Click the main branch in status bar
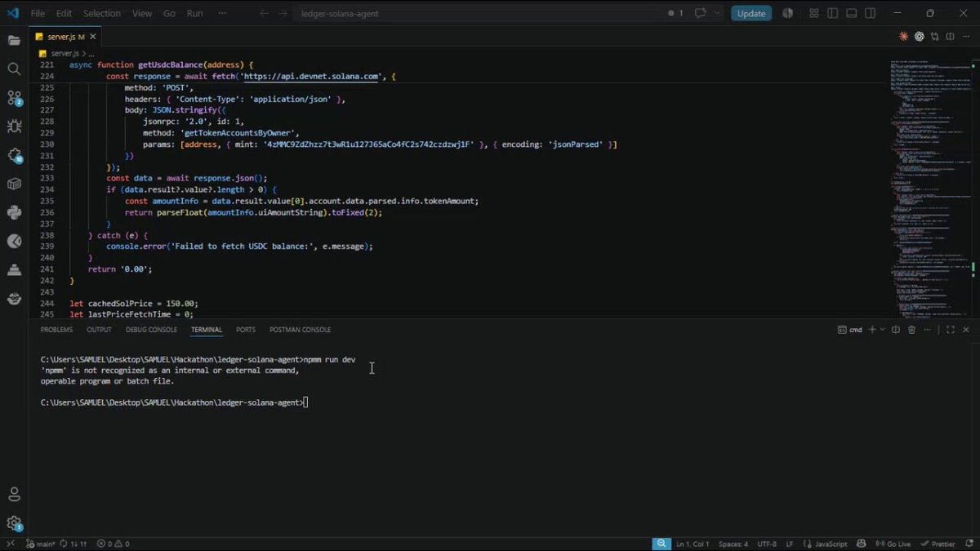This screenshot has width=980, height=551. 42,544
